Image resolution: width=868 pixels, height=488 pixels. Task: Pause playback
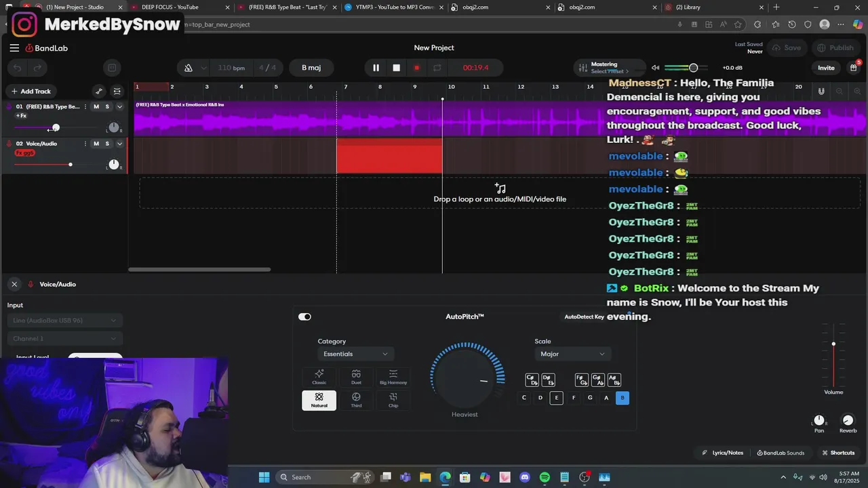[376, 68]
